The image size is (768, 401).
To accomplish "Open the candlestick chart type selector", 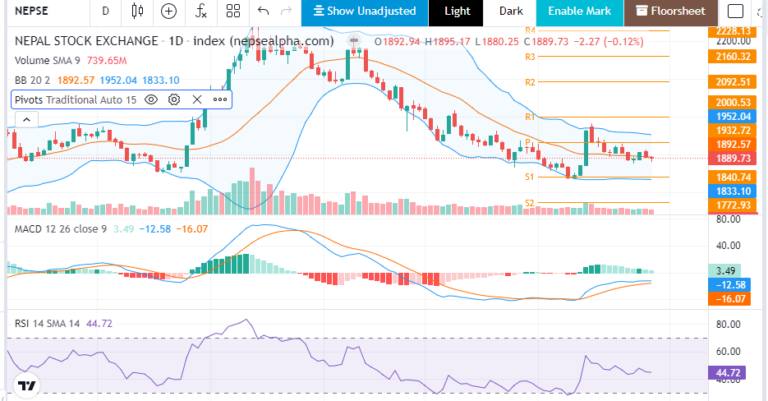I will (x=137, y=11).
